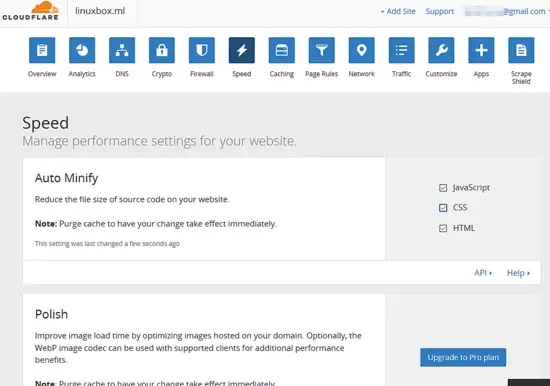Open the Scrape Shield document icon

point(521,50)
